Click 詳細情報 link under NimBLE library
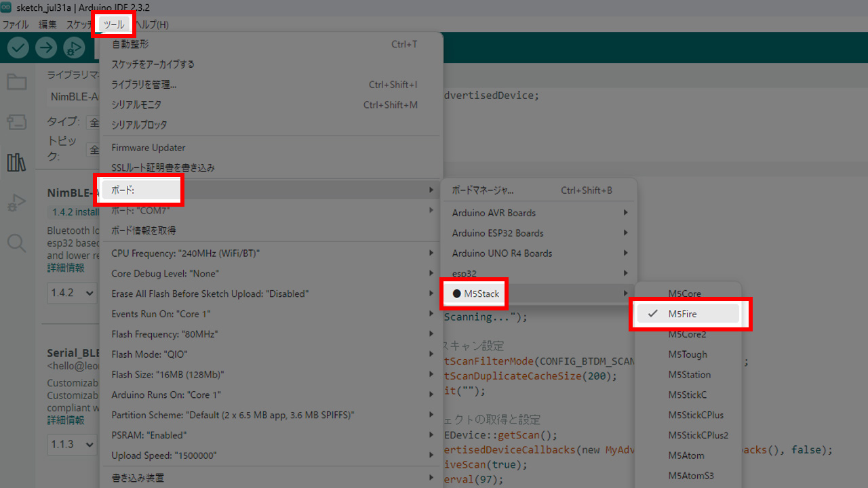The width and height of the screenshot is (868, 488). (66, 268)
